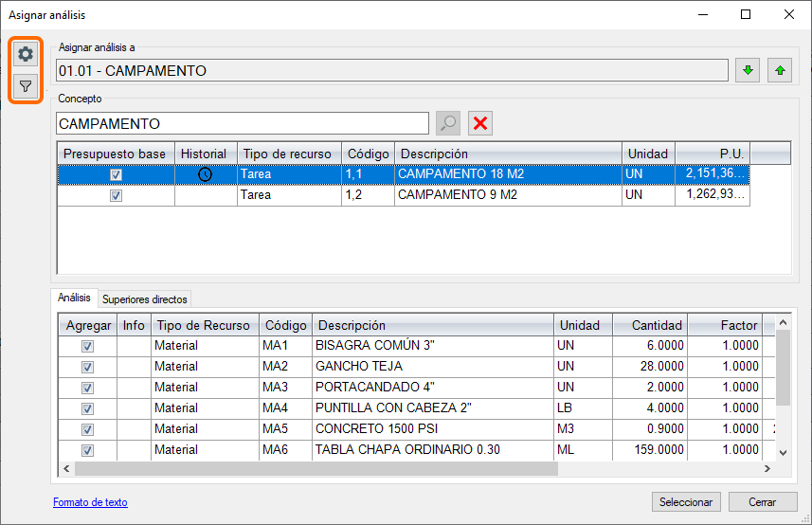Select PUNTILLA CON CABEZA 2" description
Screen dimensions: 812x525
(x=432, y=408)
